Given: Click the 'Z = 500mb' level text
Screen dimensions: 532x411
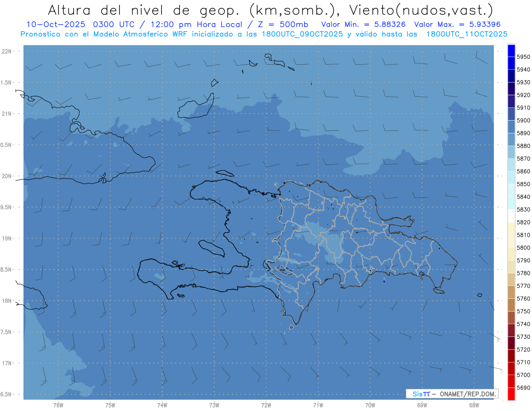Looking at the screenshot, I should (282, 24).
